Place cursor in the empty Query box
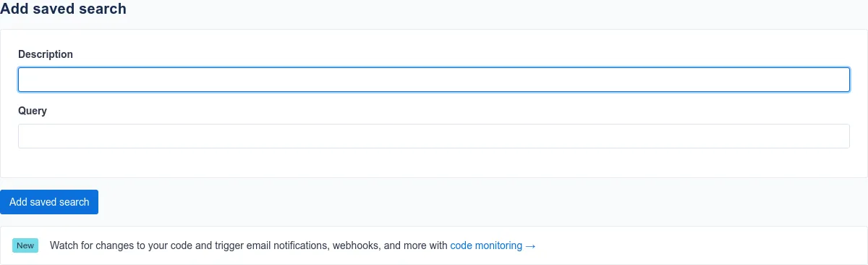868x265 pixels. [x=434, y=136]
